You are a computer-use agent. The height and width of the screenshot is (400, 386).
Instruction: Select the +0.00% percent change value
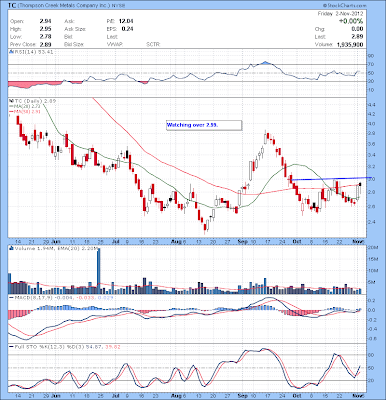tap(351, 21)
